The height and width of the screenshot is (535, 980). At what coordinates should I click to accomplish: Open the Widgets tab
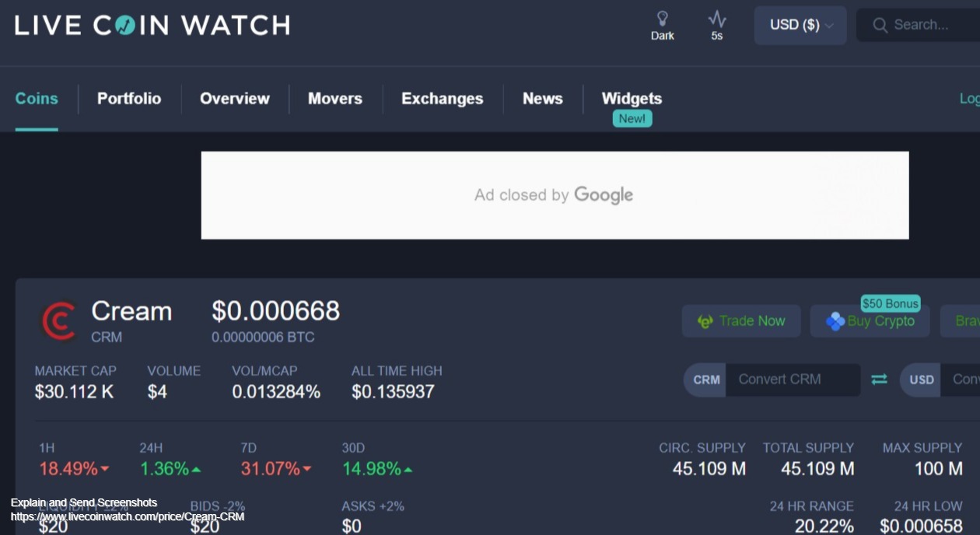(632, 99)
